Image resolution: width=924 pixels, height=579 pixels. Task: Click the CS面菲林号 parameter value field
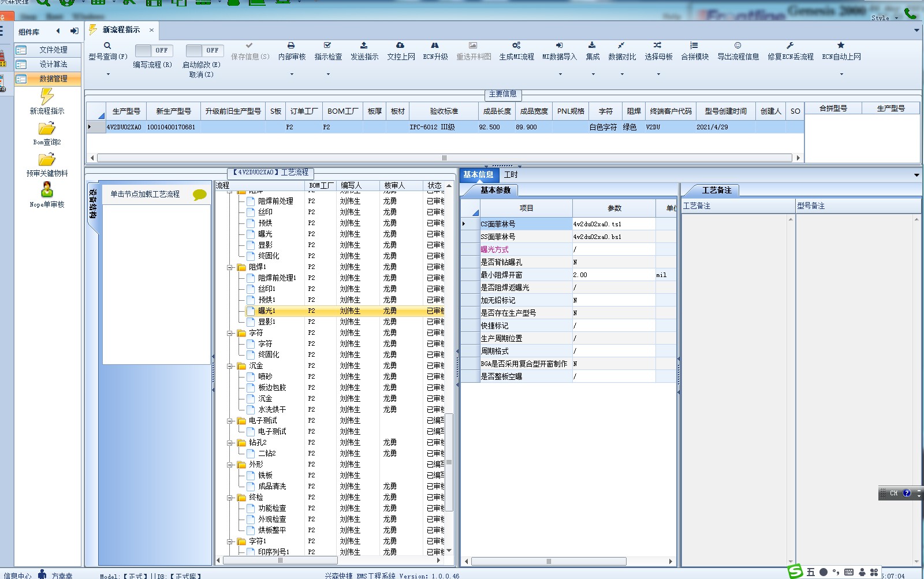coord(614,224)
